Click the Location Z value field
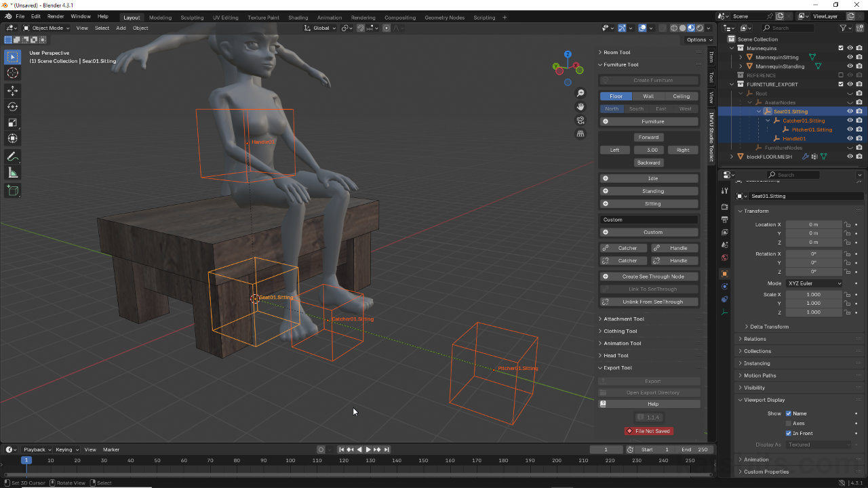 pos(814,242)
